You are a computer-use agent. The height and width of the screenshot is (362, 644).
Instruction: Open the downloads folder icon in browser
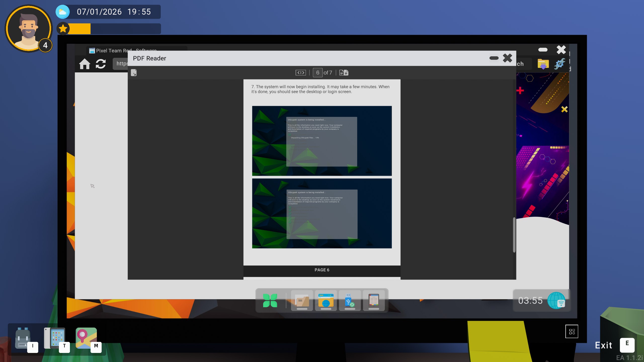point(543,64)
